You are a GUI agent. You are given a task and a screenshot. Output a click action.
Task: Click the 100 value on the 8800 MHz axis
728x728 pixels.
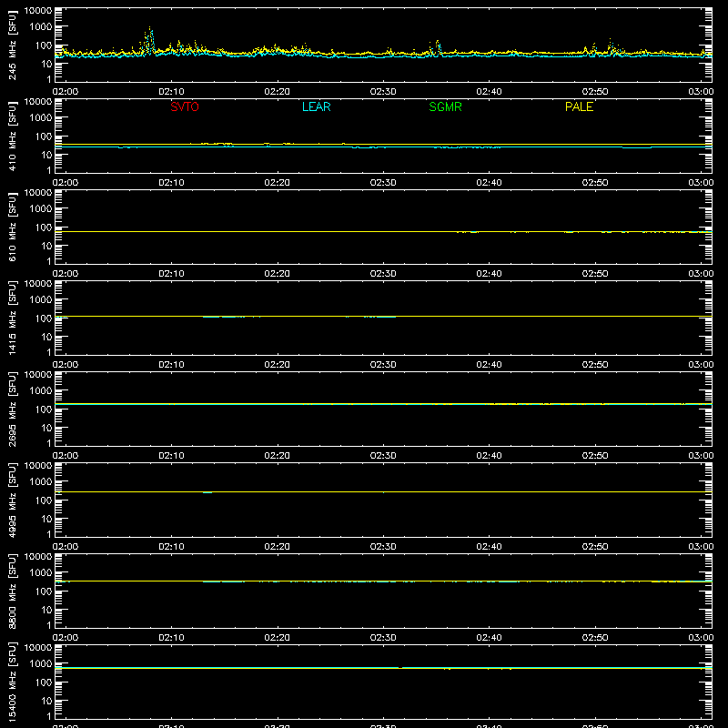pos(44,591)
